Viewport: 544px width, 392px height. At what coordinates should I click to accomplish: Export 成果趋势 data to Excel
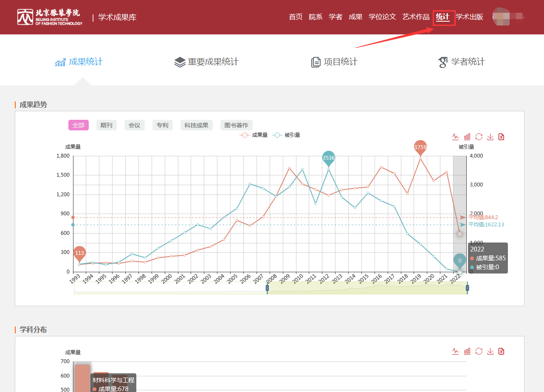pos(502,137)
